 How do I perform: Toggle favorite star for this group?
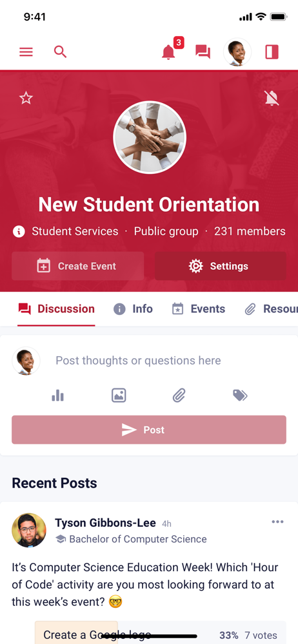tap(26, 98)
